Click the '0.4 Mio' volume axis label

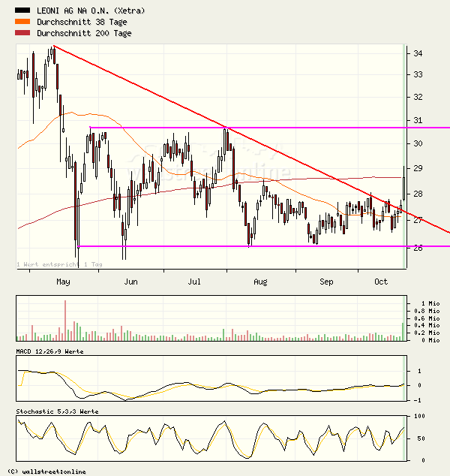427,325
